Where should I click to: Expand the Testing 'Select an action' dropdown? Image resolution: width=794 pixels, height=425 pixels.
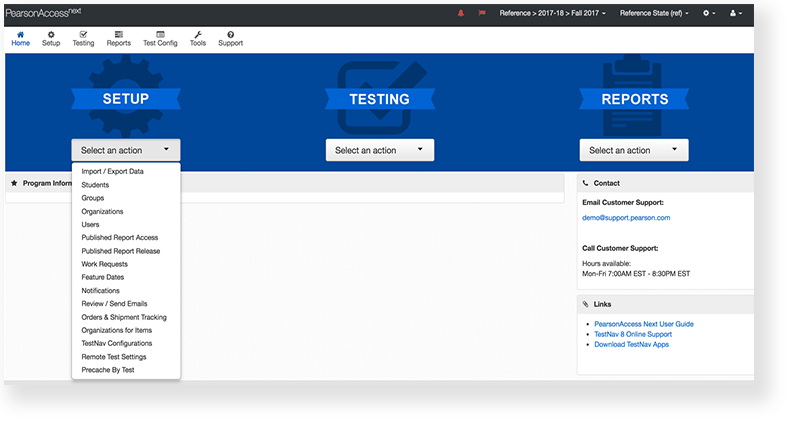(x=380, y=150)
